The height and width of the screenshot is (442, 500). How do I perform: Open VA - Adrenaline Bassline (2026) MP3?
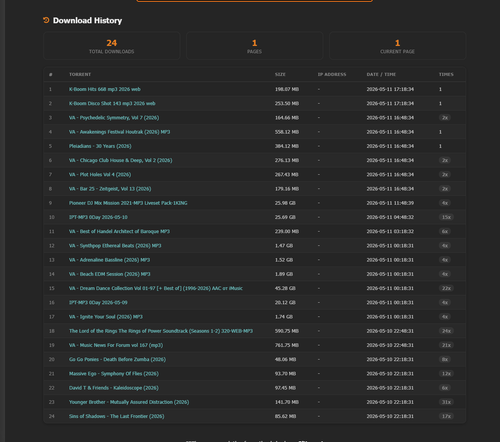coord(109,260)
